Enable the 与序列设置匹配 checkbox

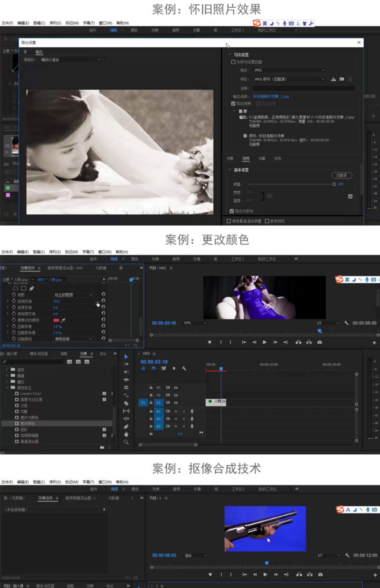click(233, 62)
